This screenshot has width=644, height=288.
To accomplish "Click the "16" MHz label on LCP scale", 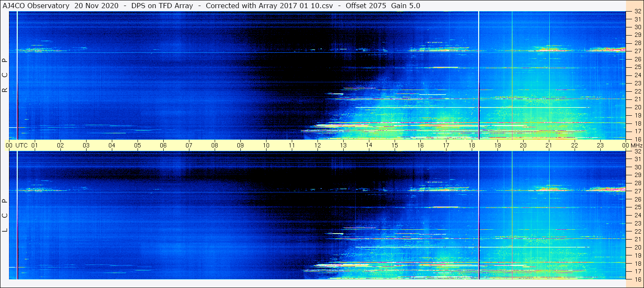I will click(x=638, y=279).
